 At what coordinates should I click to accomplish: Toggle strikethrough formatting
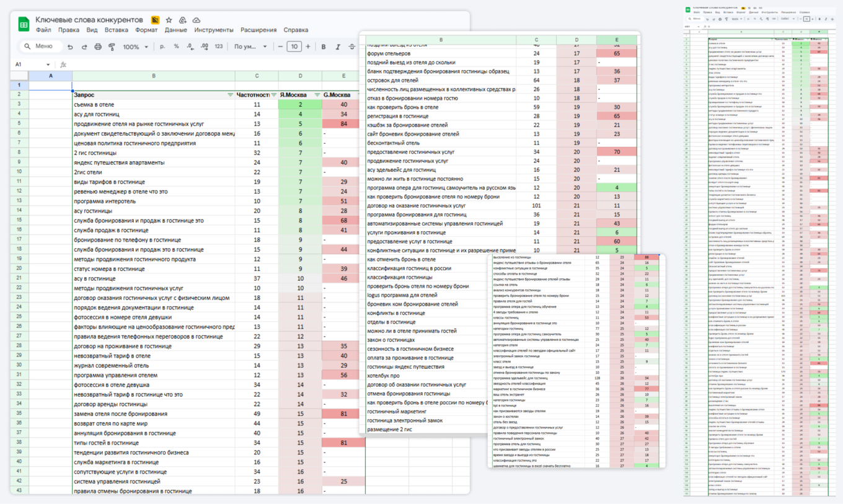point(352,46)
